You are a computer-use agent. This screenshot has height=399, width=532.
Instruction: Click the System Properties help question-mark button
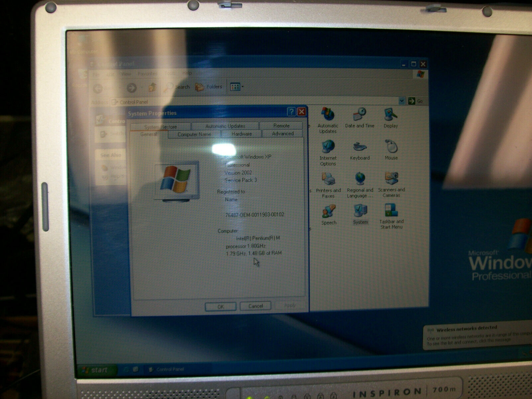[291, 112]
